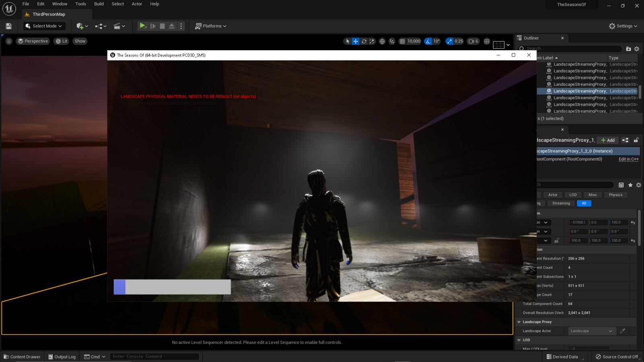The image size is (644, 362).
Task: Click the Skip/Advance frame button
Action: 153,26
